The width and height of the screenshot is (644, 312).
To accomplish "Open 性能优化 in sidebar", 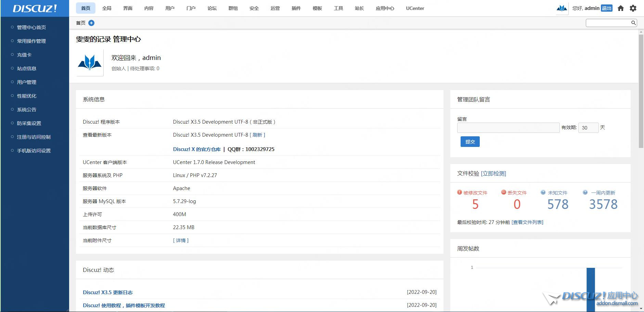I will 27,96.
